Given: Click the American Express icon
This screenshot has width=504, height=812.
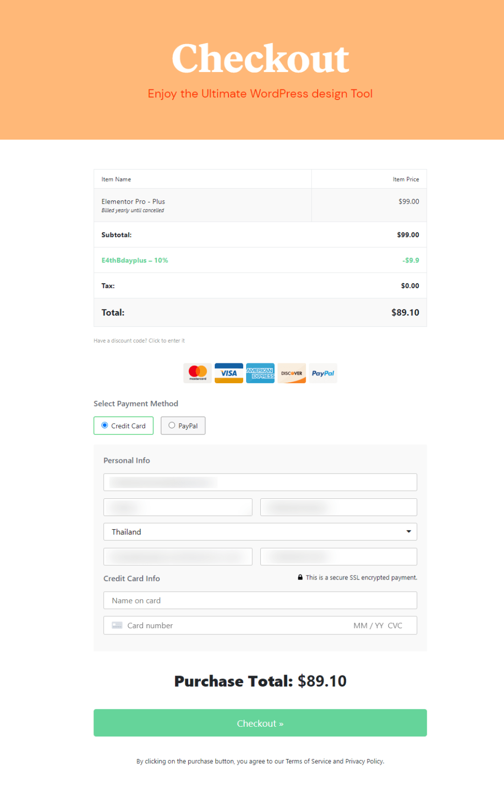Looking at the screenshot, I should tap(260, 373).
